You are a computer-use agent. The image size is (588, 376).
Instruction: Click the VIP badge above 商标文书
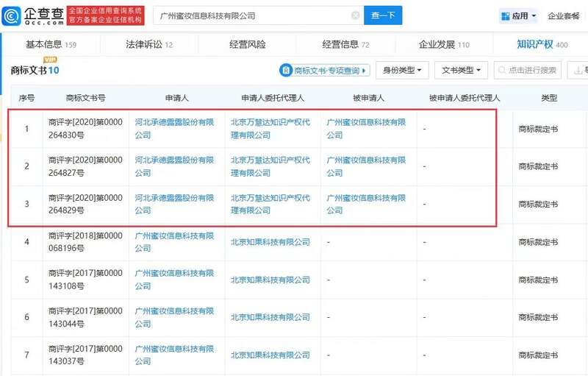point(50,60)
